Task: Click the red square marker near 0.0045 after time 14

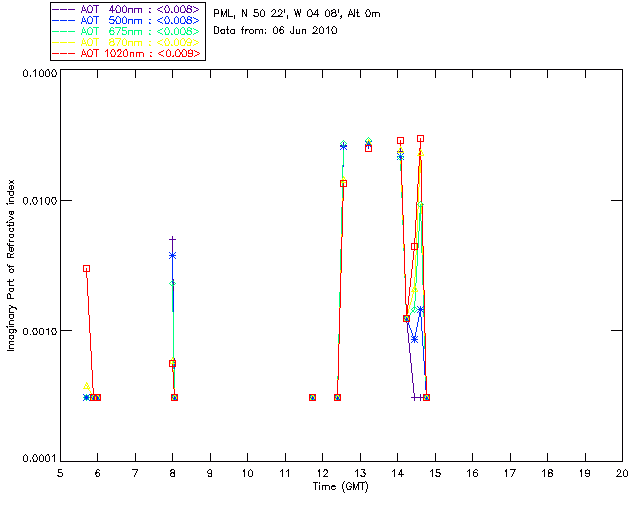Action: pos(414,247)
